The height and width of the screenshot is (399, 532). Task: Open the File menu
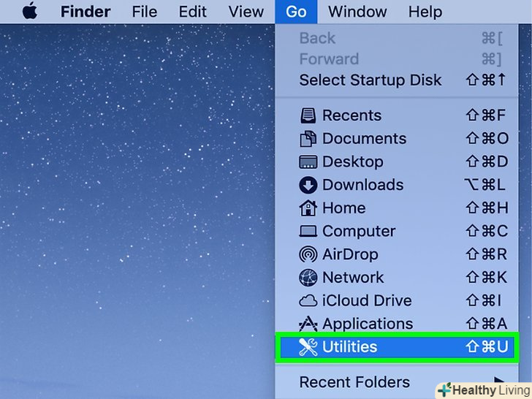145,12
